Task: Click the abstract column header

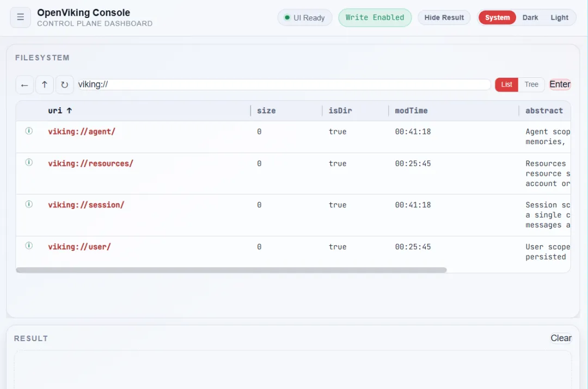Action: [x=544, y=110]
